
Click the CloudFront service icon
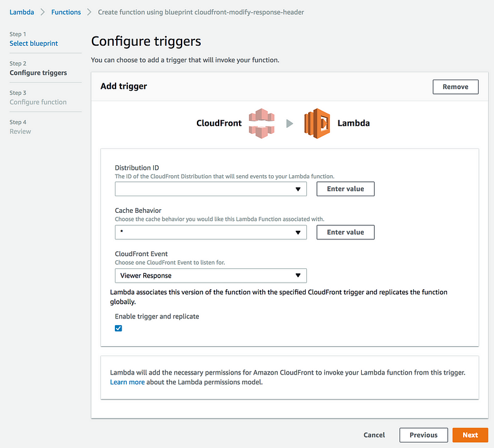point(261,123)
